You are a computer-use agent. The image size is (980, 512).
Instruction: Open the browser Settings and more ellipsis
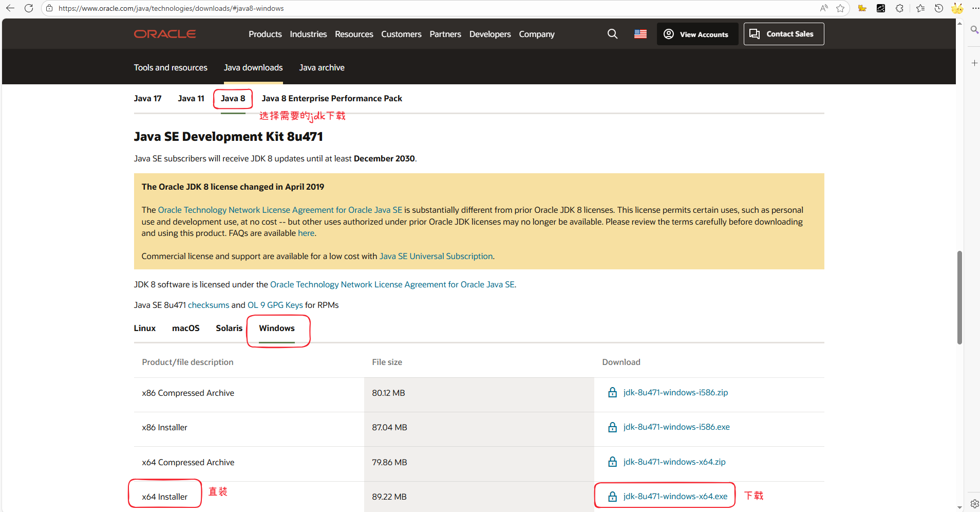point(975,8)
